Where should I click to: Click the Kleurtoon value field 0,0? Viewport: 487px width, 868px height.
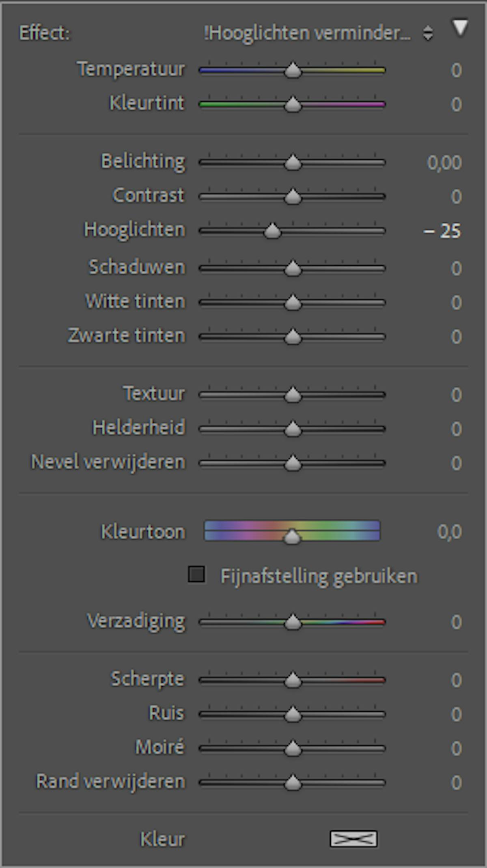450,532
